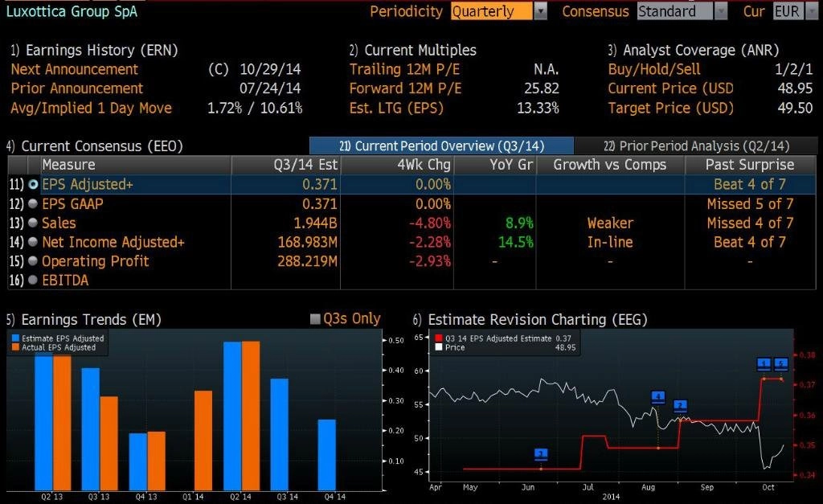The height and width of the screenshot is (504, 823).
Task: Click the Est. LTG value 13.33%
Action: point(538,108)
